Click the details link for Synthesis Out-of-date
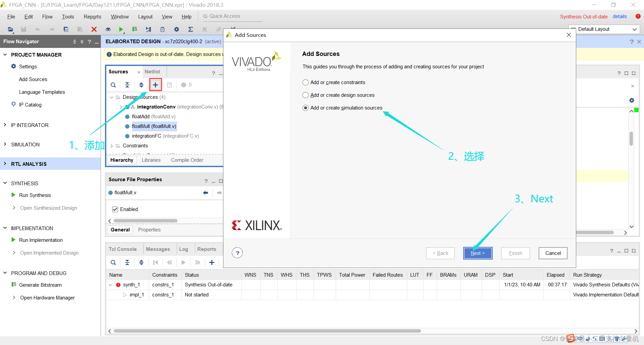This screenshot has width=644, height=345. [x=620, y=16]
